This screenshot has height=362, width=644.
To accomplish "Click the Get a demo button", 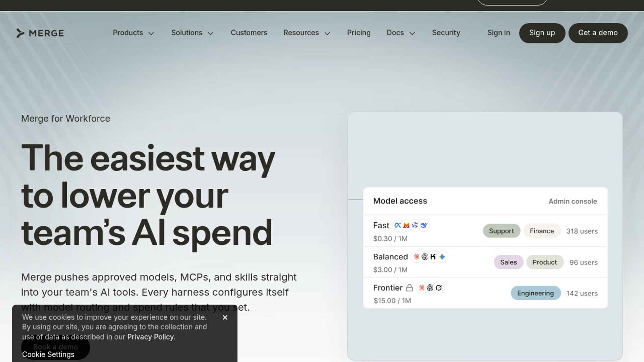I will tap(598, 33).
